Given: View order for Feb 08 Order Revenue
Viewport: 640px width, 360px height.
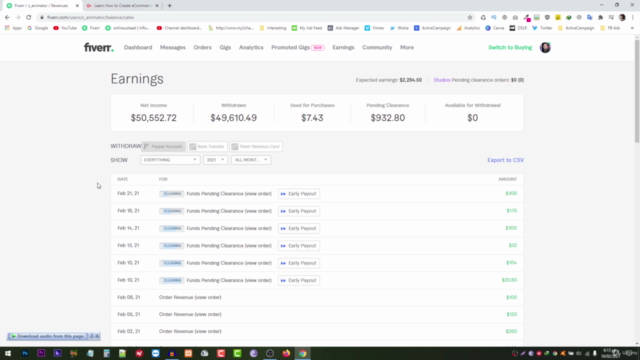Looking at the screenshot, I should pyautogui.click(x=208, y=298).
